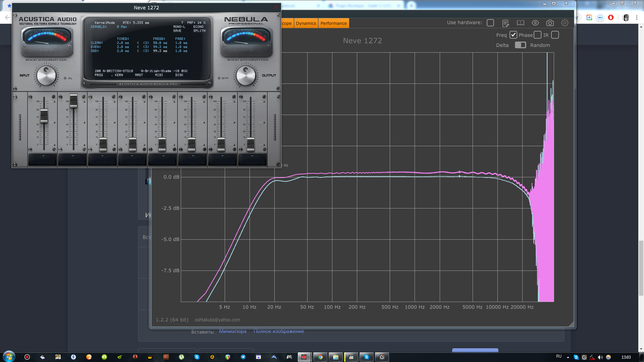Open the manual book icon

[520, 23]
